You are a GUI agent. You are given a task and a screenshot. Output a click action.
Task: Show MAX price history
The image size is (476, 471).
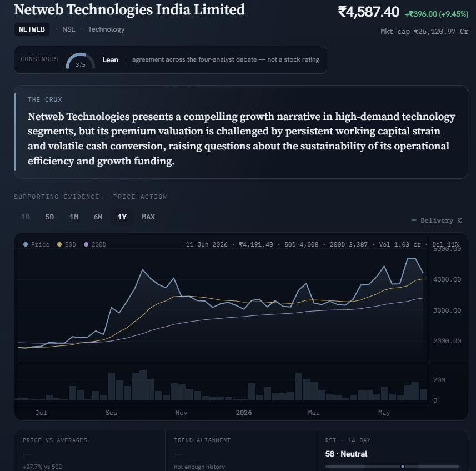[148, 217]
